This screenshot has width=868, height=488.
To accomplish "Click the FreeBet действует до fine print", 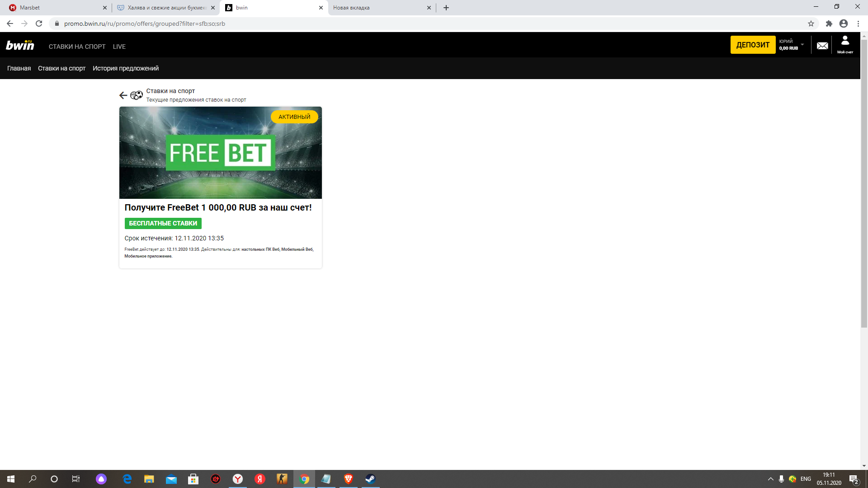I will (219, 253).
